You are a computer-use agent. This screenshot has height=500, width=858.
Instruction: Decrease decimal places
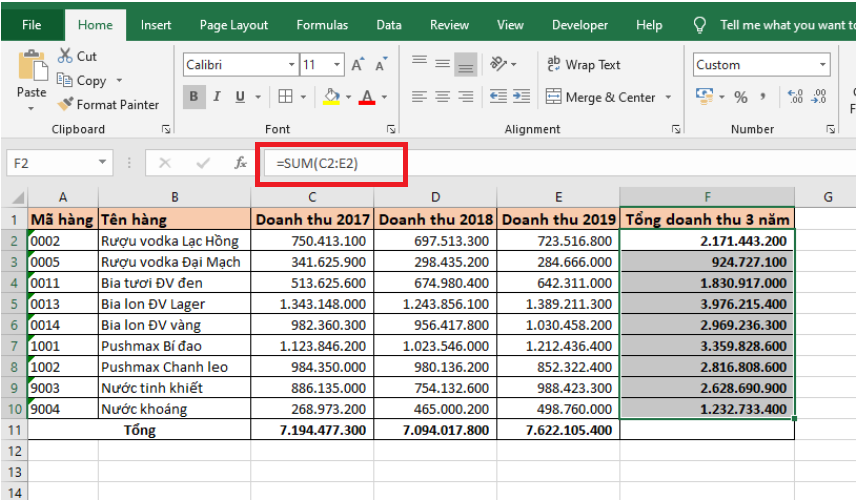819,97
